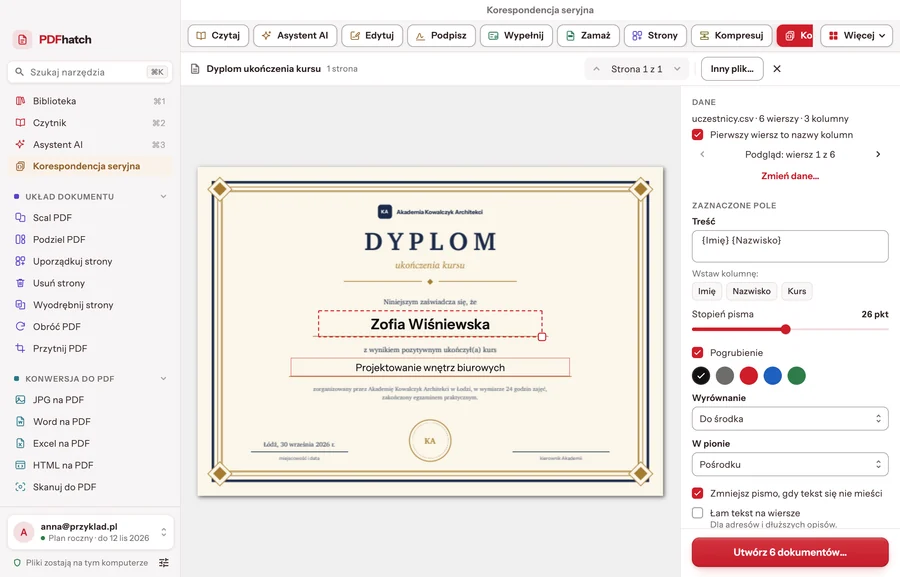Open Wyodrębnij strony tool
Image resolution: width=900 pixels, height=577 pixels.
(x=90, y=305)
